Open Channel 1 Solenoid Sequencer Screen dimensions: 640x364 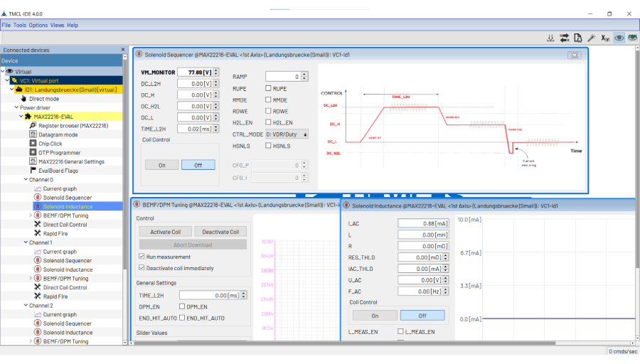(68, 260)
